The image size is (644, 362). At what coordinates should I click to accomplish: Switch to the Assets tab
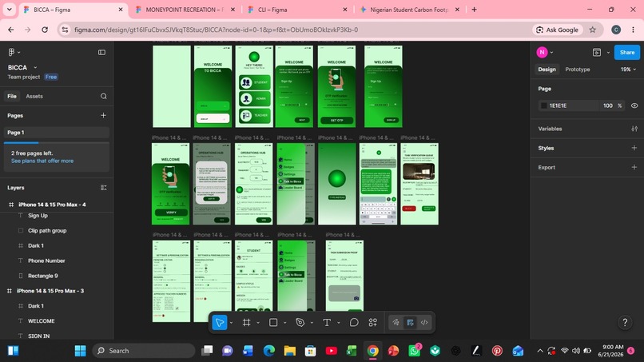(x=34, y=96)
